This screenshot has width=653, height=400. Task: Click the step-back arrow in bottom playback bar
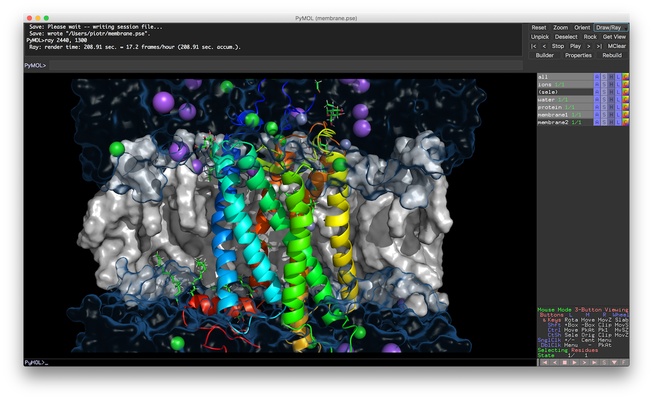555,362
